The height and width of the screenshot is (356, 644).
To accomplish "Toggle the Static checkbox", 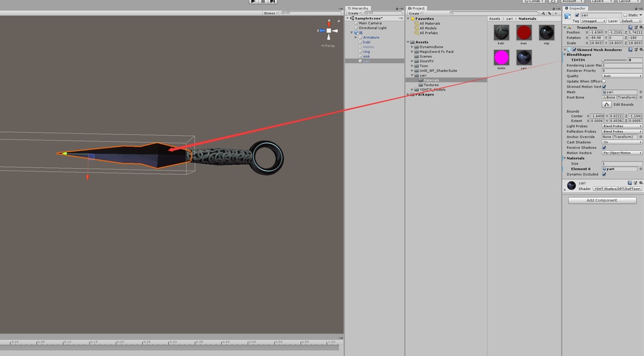I will [625, 15].
